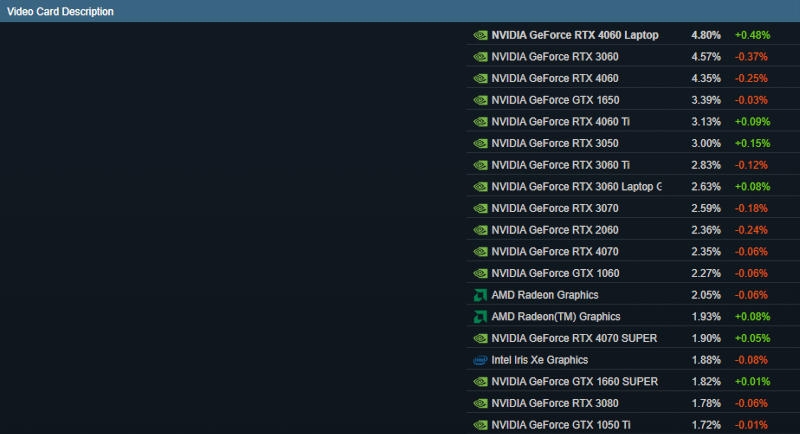Select NVIDIA GeForce GTX 1660 SUPER row
Viewport: 800px width, 434px height.
(574, 382)
